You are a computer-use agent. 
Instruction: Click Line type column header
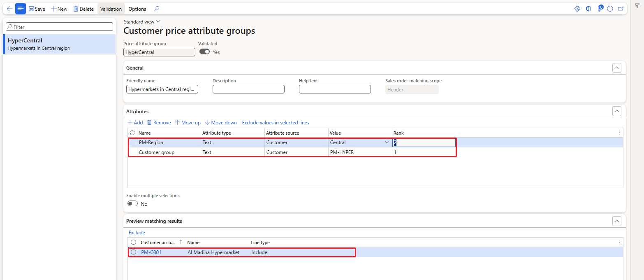click(x=260, y=243)
